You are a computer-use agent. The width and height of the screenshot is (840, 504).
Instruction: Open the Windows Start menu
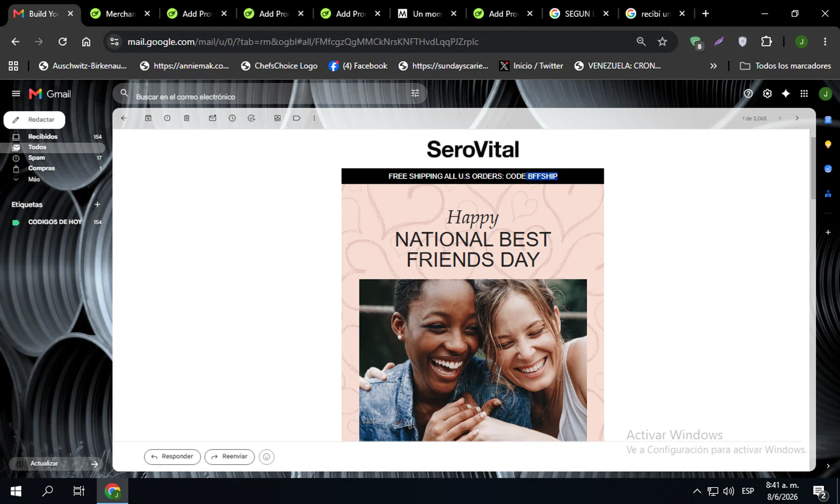pos(16,491)
